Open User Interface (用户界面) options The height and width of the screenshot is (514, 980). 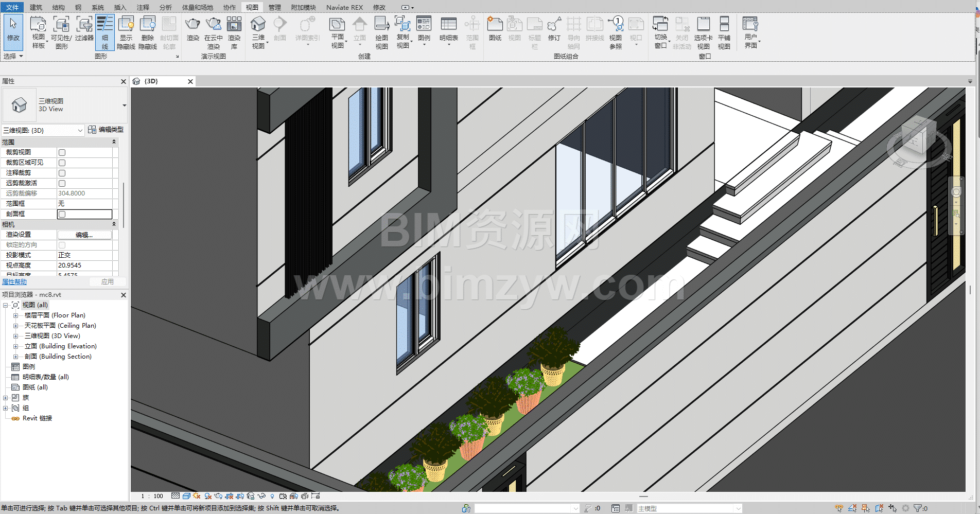point(751,32)
